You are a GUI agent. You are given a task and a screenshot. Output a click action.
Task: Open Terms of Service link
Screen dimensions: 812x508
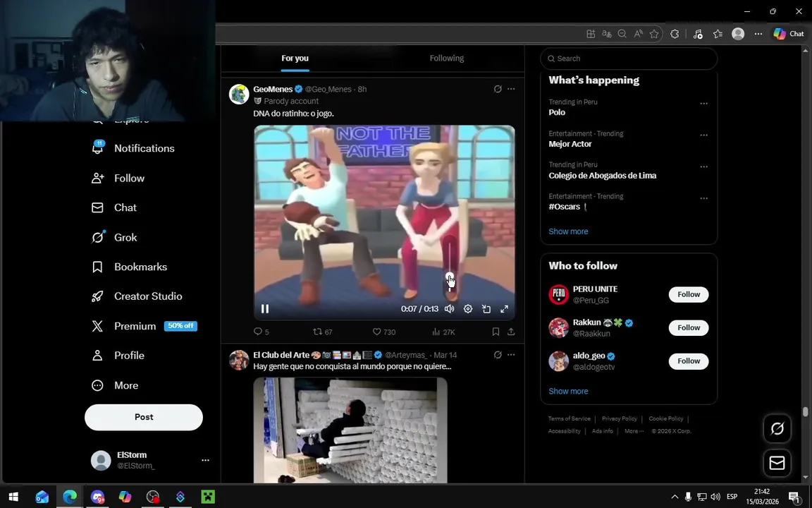click(569, 419)
